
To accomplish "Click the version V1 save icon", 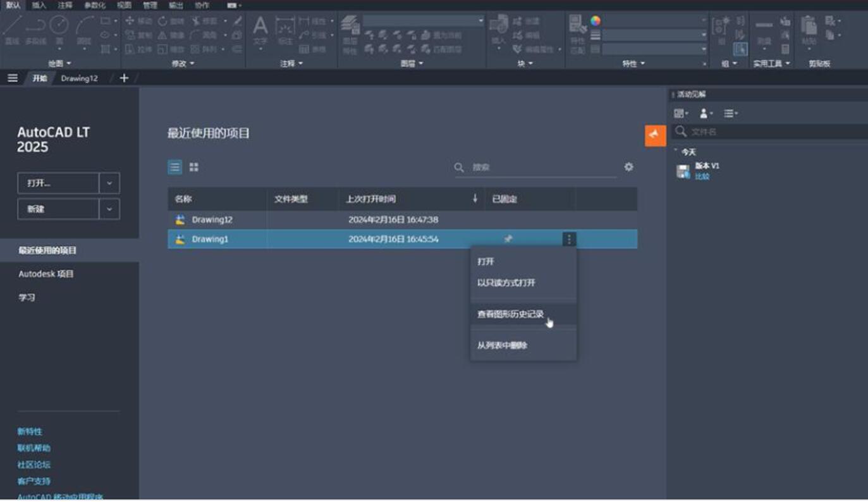I will pos(683,171).
